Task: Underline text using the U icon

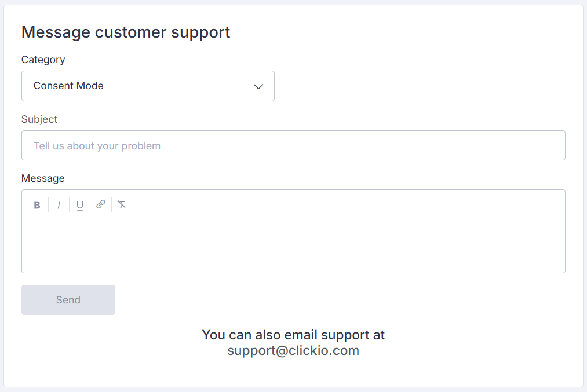Action: [80, 205]
